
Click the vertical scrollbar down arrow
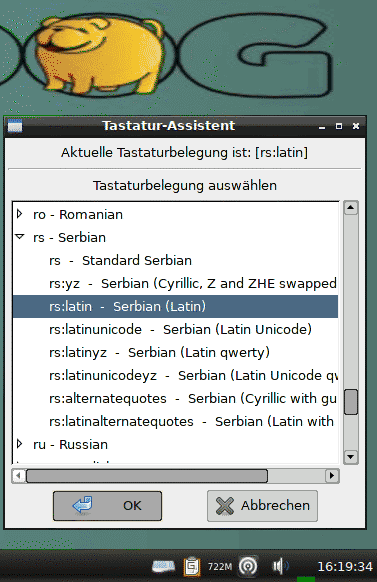[351, 457]
